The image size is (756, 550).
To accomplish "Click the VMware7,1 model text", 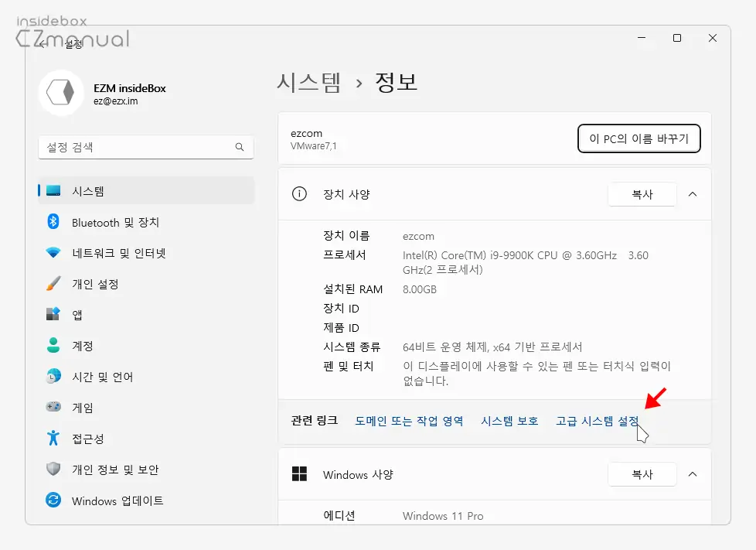I will 313,145.
